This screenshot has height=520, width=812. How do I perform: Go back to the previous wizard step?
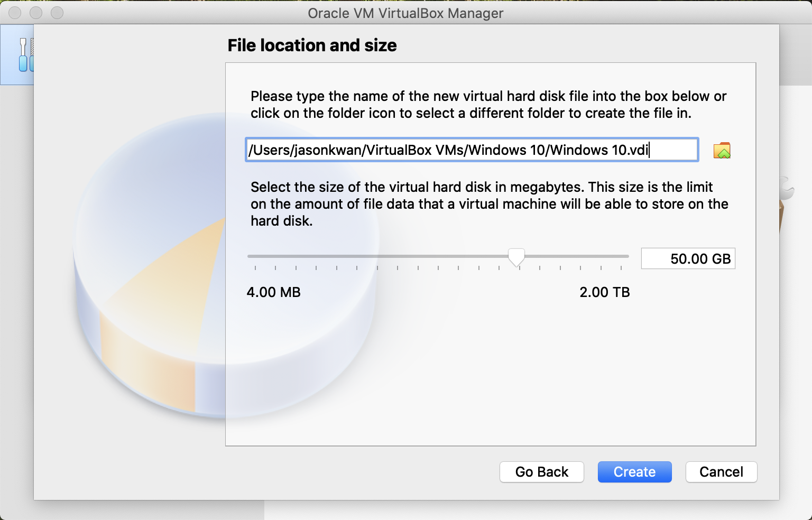(x=542, y=472)
